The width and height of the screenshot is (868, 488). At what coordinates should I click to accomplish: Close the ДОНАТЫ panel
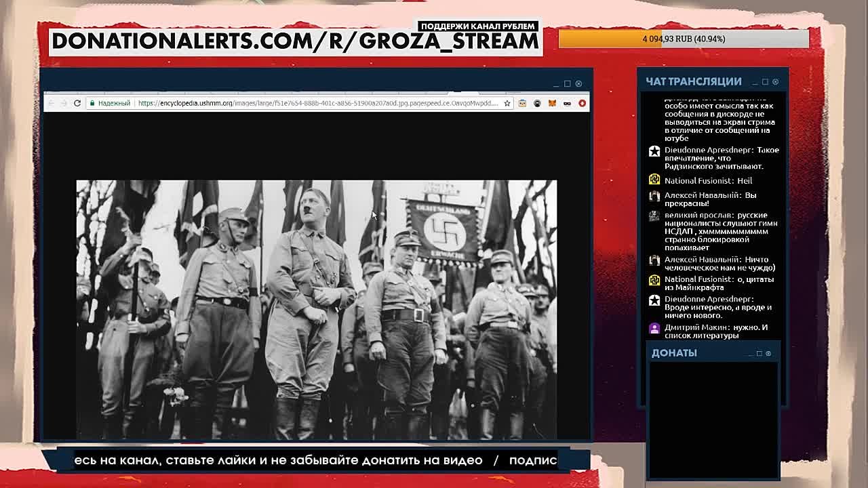click(x=768, y=354)
